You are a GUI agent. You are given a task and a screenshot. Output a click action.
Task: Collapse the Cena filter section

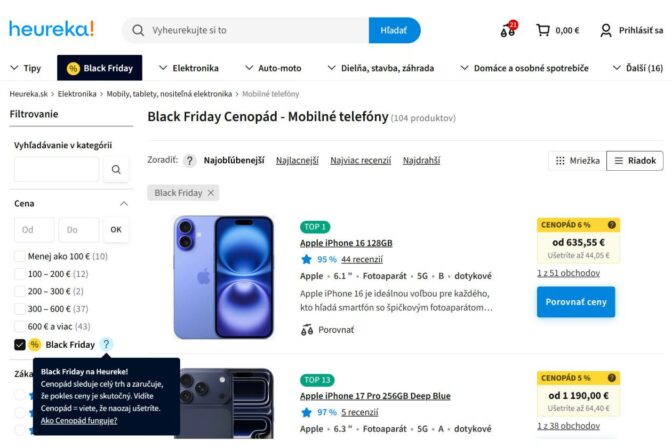pyautogui.click(x=124, y=203)
